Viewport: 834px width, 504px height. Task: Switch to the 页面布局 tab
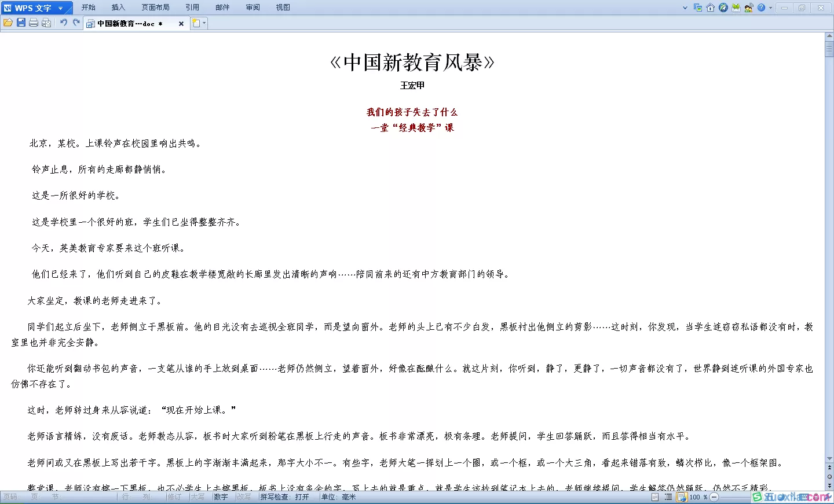point(155,8)
